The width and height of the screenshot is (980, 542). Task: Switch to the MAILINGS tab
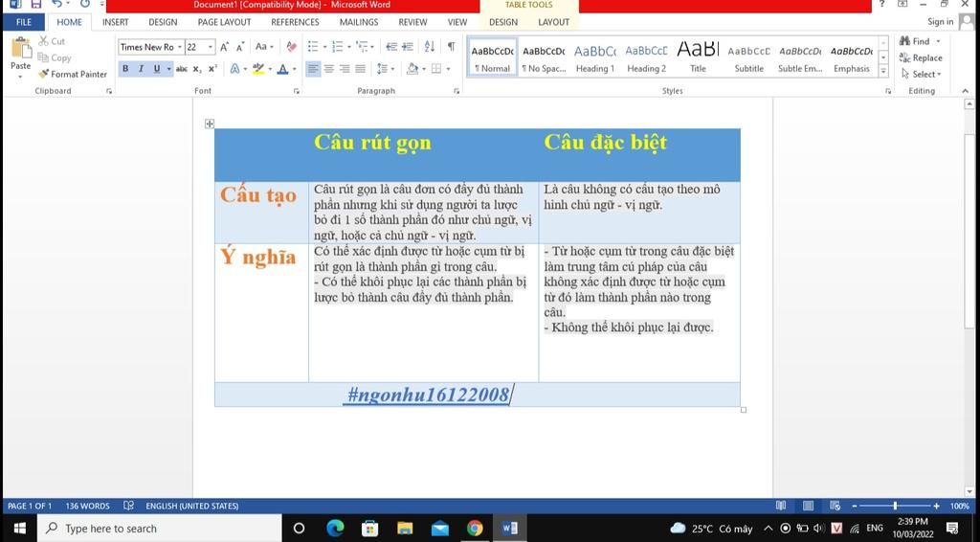coord(359,22)
